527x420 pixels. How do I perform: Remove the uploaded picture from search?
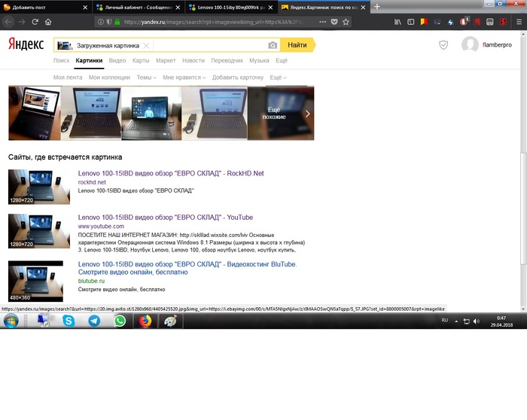146,45
